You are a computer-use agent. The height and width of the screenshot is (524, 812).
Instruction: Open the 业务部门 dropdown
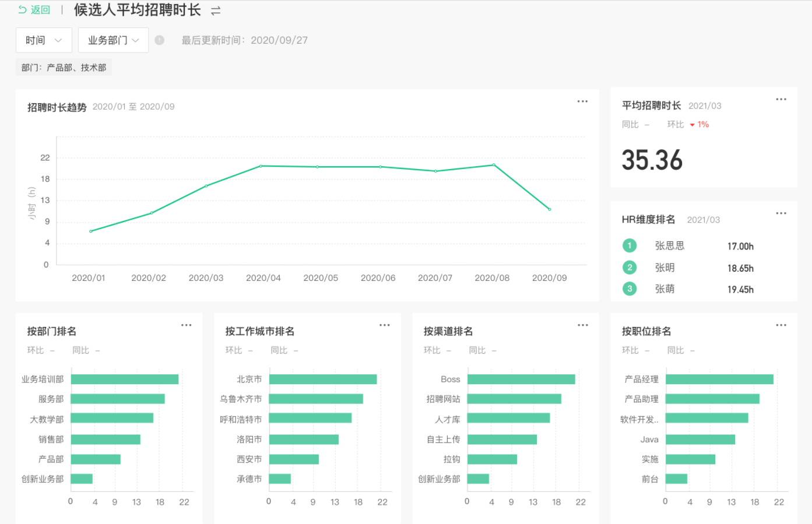coord(113,40)
